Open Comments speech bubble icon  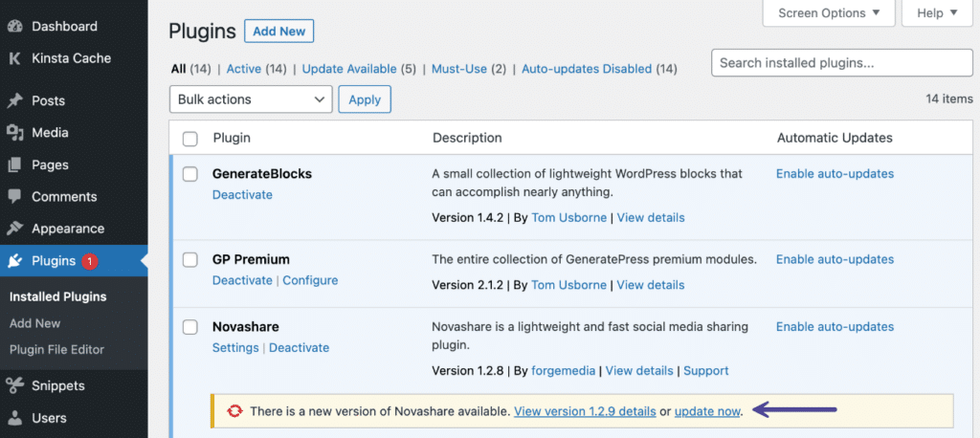15,197
